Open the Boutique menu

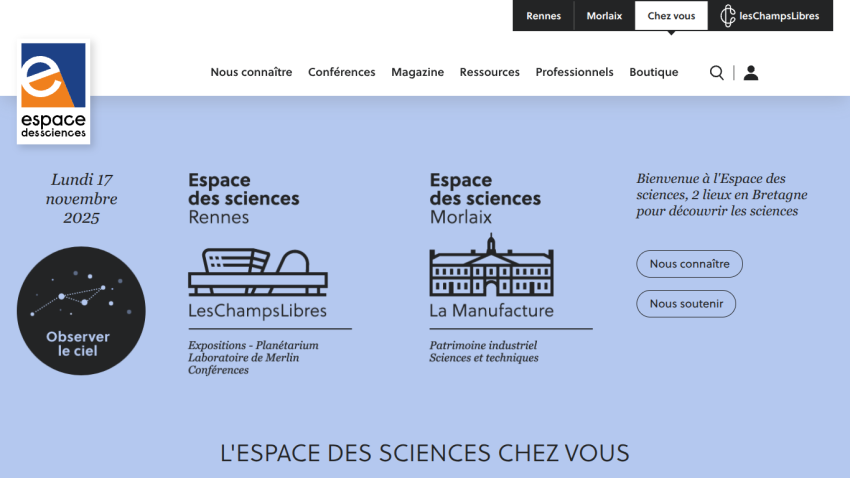pos(654,72)
